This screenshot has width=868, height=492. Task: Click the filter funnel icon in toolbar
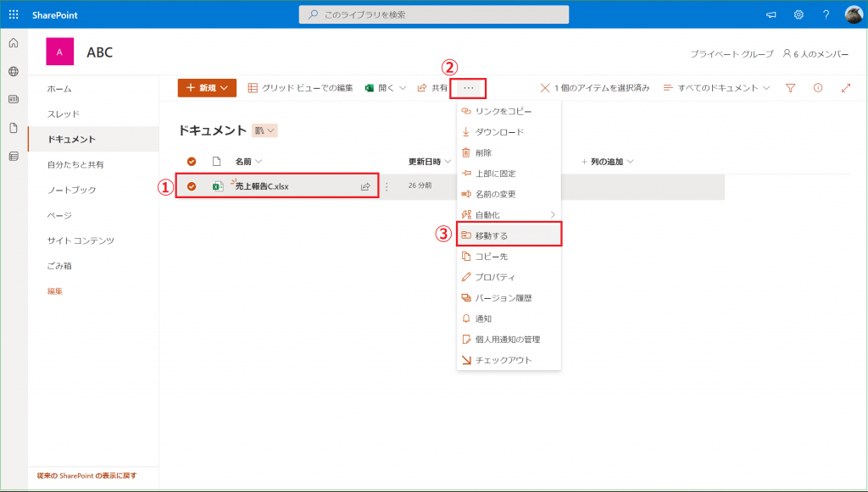coord(790,87)
